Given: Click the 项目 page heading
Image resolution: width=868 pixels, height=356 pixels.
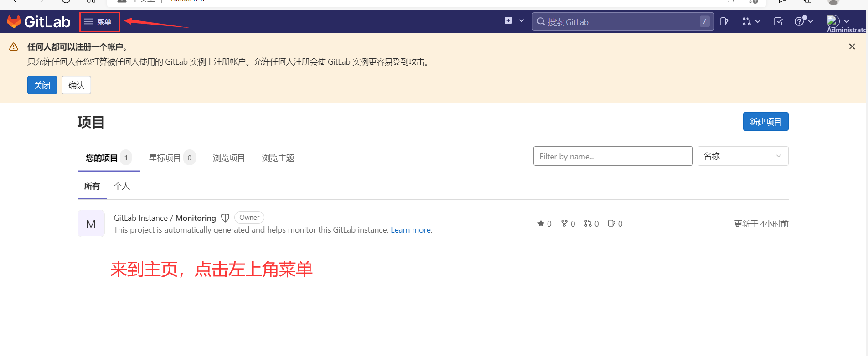Looking at the screenshot, I should (x=91, y=122).
